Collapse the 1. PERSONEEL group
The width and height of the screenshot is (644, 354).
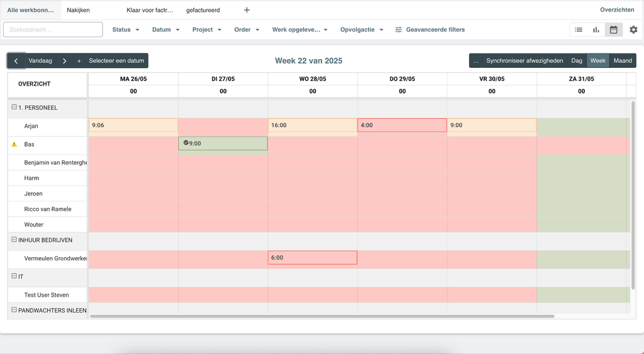14,107
